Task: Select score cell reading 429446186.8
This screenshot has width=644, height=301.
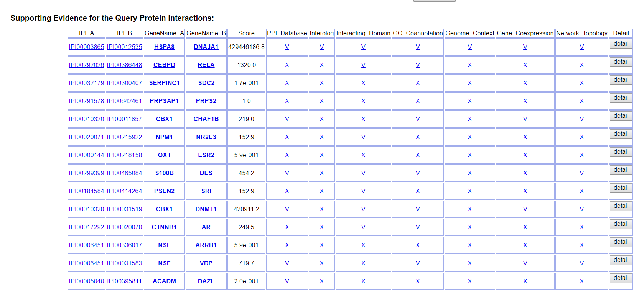Action: click(x=246, y=47)
